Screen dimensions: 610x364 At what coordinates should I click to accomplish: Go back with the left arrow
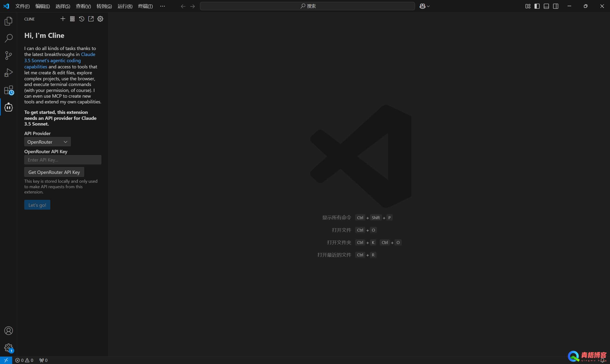click(x=183, y=6)
